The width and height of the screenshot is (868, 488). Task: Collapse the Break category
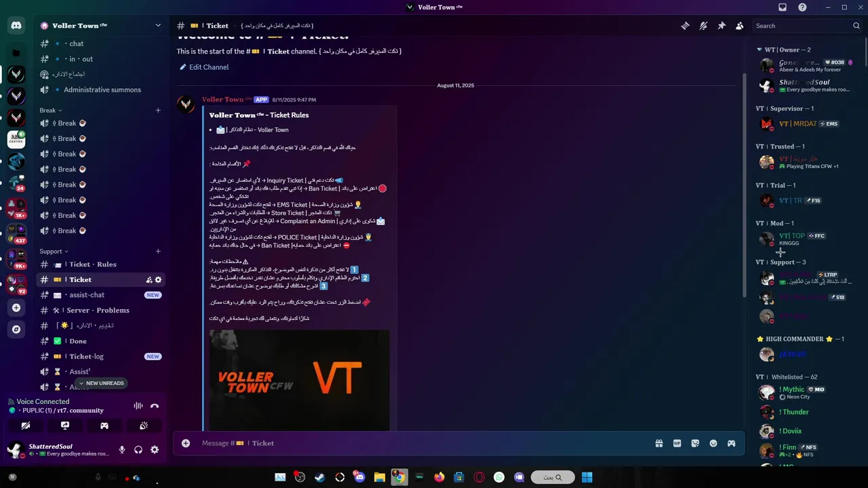click(x=51, y=110)
